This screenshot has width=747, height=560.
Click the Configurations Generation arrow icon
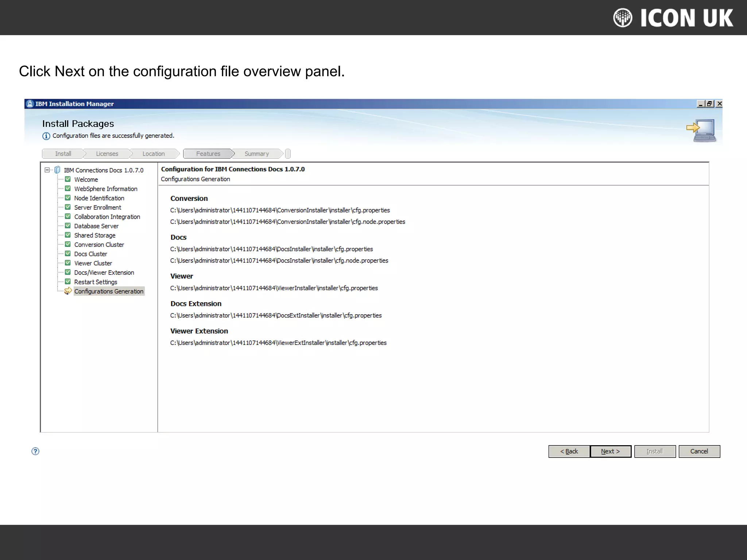68,291
